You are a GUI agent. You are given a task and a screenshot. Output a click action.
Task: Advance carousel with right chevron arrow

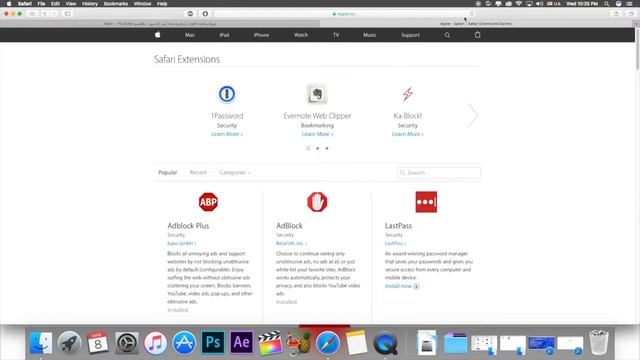coord(473,116)
